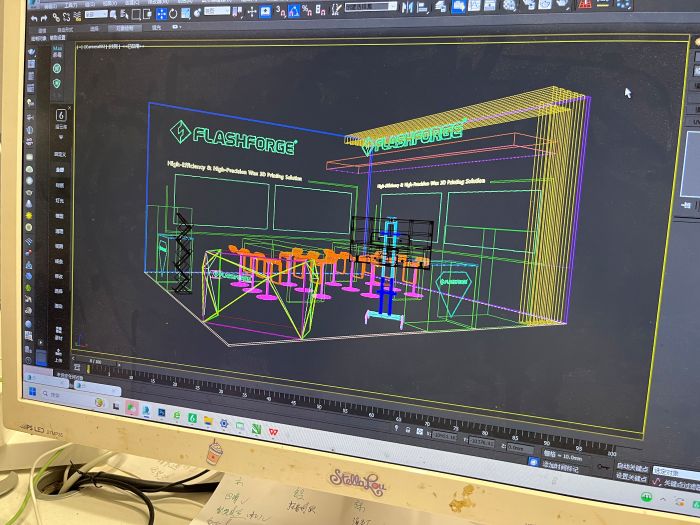Click the Mirror tool icon
The image size is (700, 525).
[407, 7]
